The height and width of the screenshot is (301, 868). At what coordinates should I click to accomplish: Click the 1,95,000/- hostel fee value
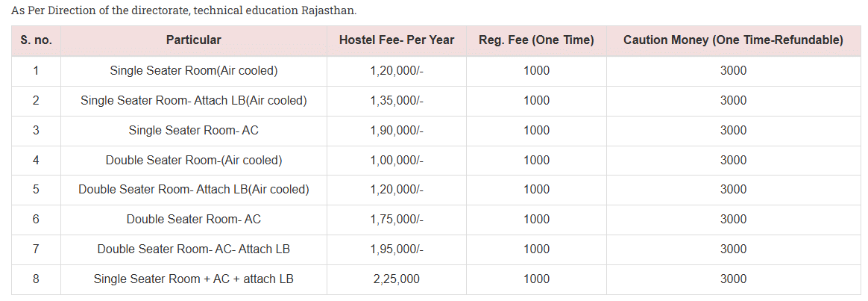(396, 249)
